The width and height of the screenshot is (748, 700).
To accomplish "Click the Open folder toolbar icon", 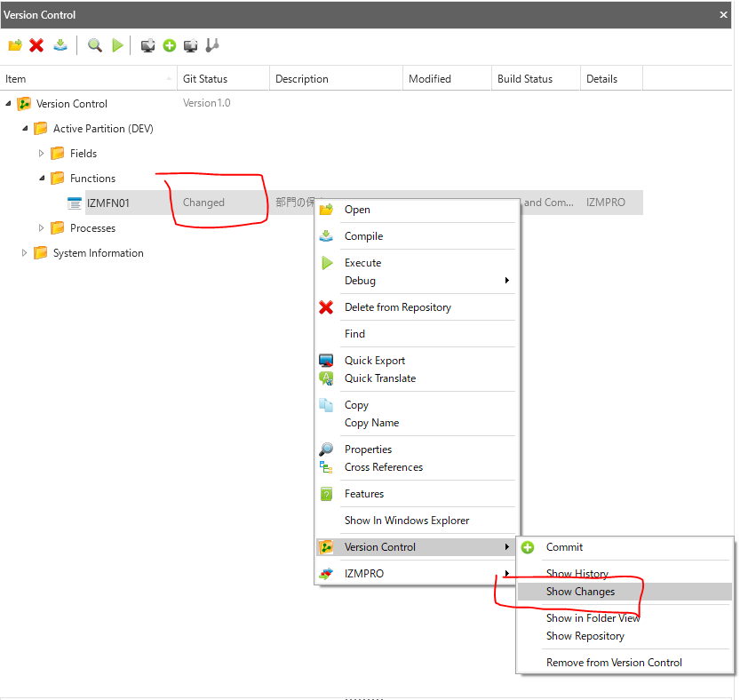I will (15, 46).
